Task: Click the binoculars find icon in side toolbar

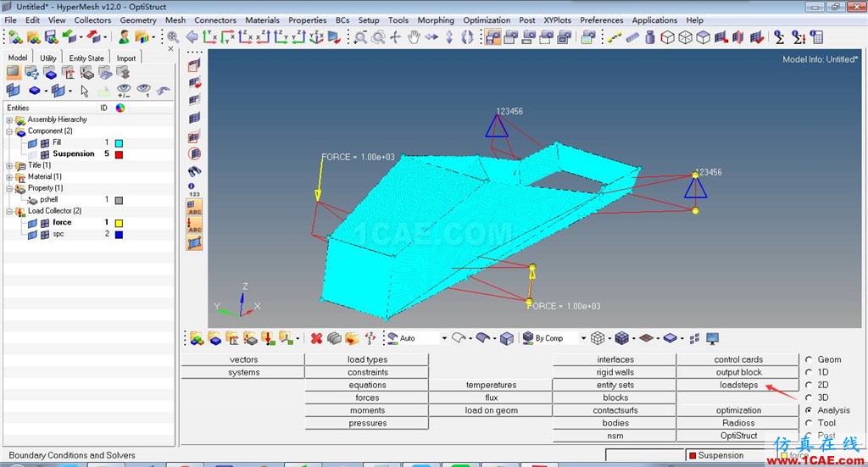Action: click(194, 171)
